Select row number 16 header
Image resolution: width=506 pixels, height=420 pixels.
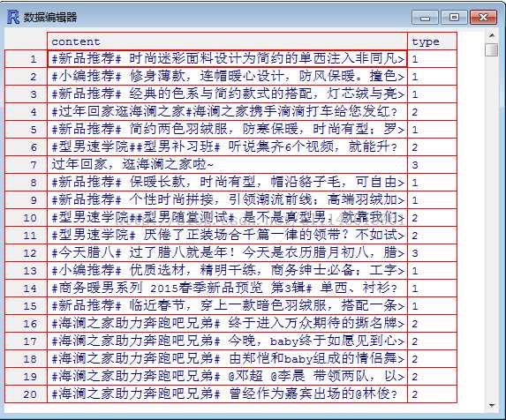(x=26, y=324)
